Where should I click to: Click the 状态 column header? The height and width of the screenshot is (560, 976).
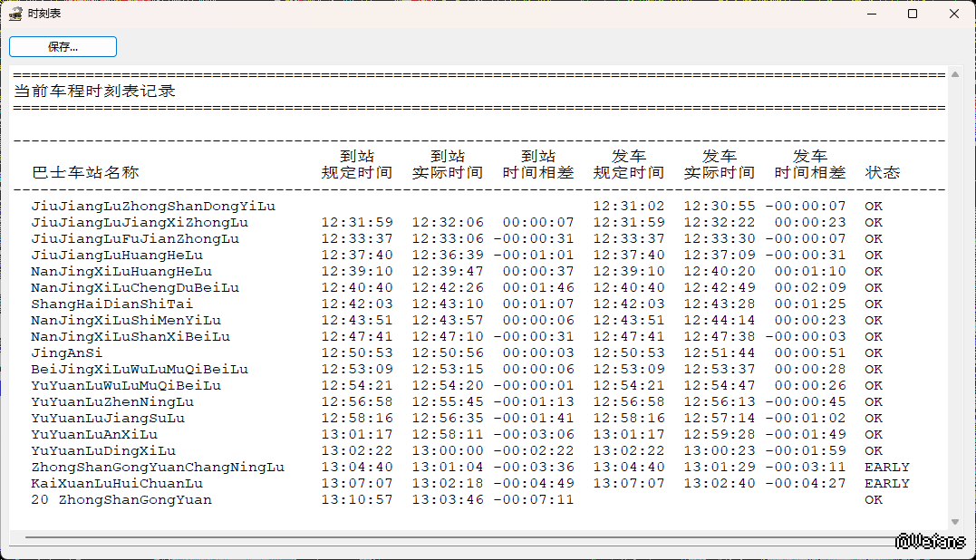pos(883,172)
